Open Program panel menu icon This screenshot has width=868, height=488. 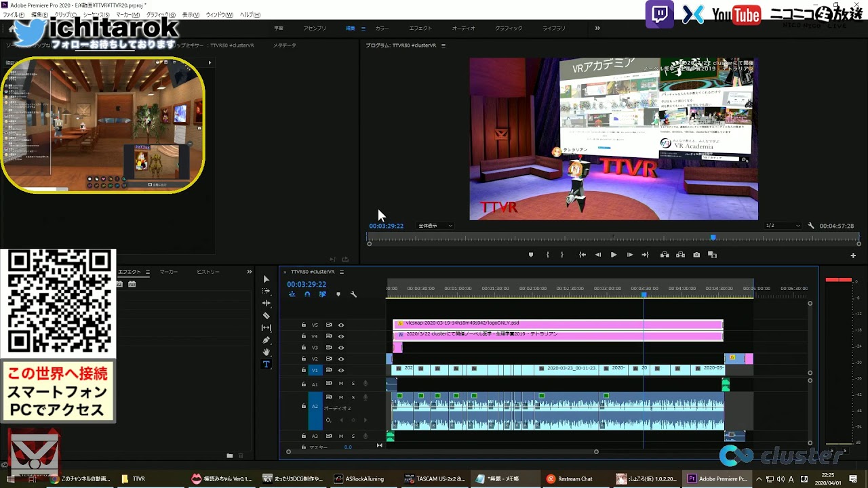pos(443,45)
